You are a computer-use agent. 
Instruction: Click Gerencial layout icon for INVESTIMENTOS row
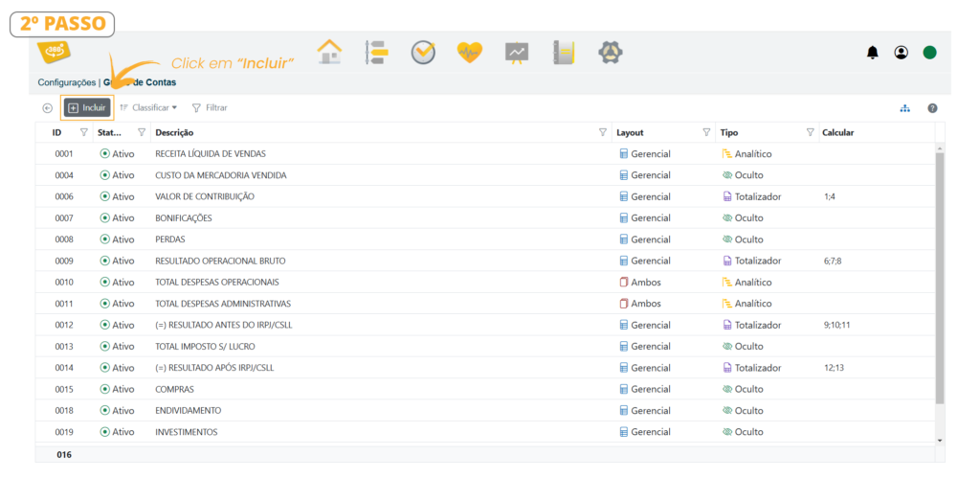coord(624,432)
